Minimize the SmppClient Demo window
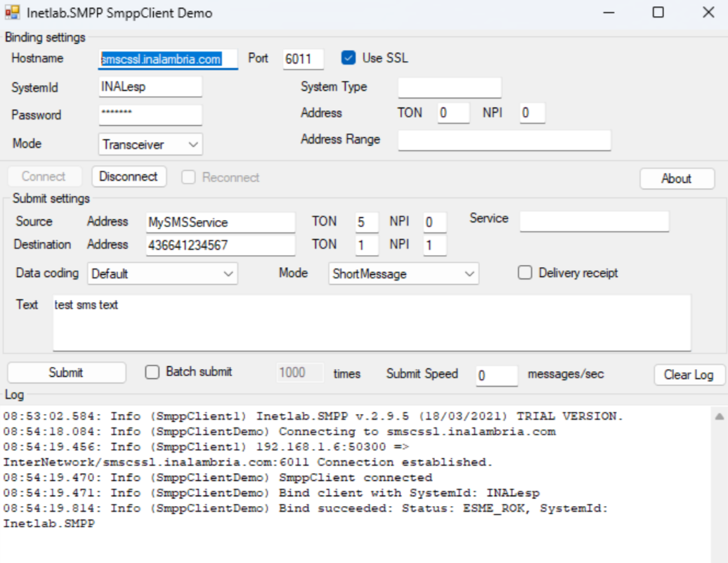728x563 pixels. [x=609, y=13]
